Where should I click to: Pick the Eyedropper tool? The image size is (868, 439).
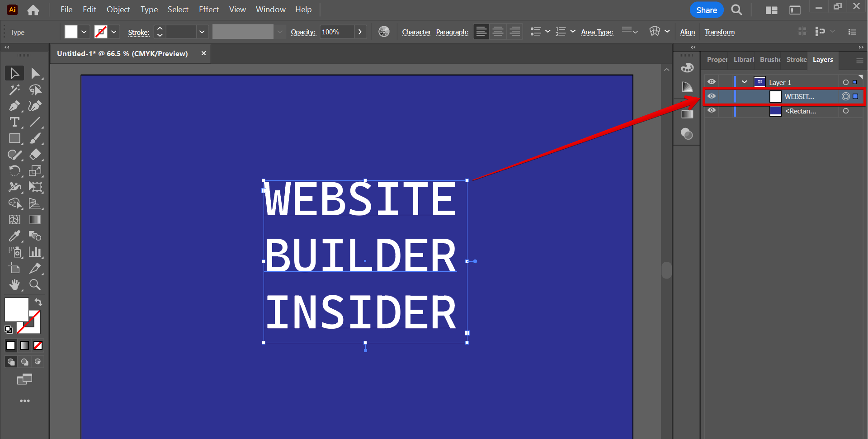(14, 236)
